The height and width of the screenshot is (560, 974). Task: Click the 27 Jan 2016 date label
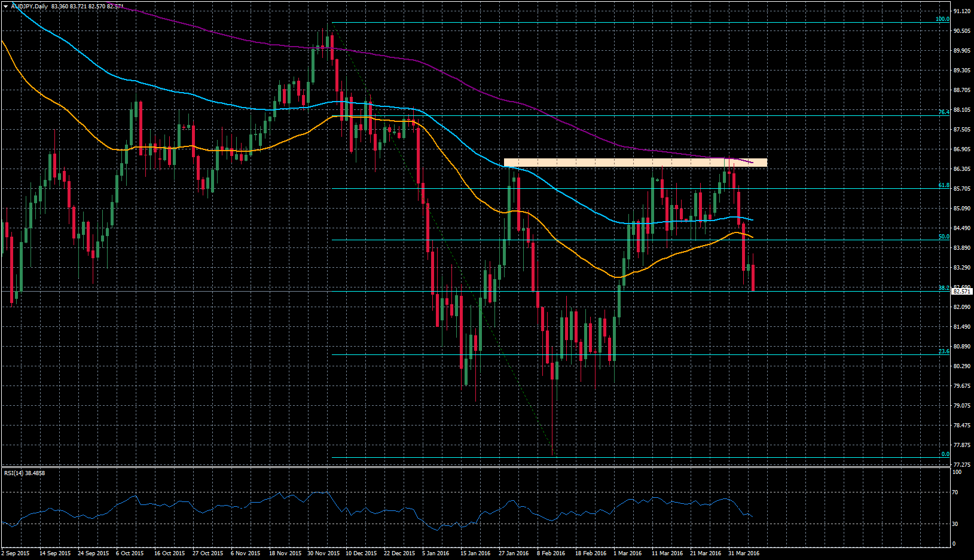pyautogui.click(x=514, y=553)
